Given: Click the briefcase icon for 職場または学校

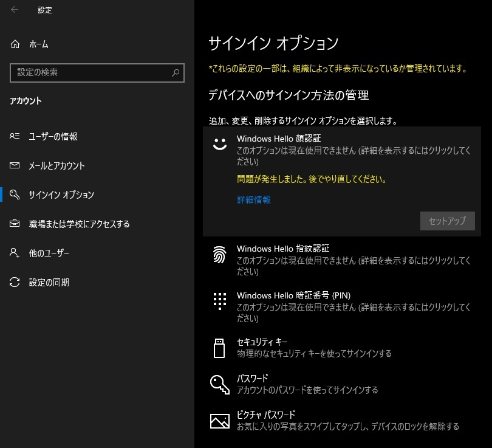Looking at the screenshot, I should point(15,224).
